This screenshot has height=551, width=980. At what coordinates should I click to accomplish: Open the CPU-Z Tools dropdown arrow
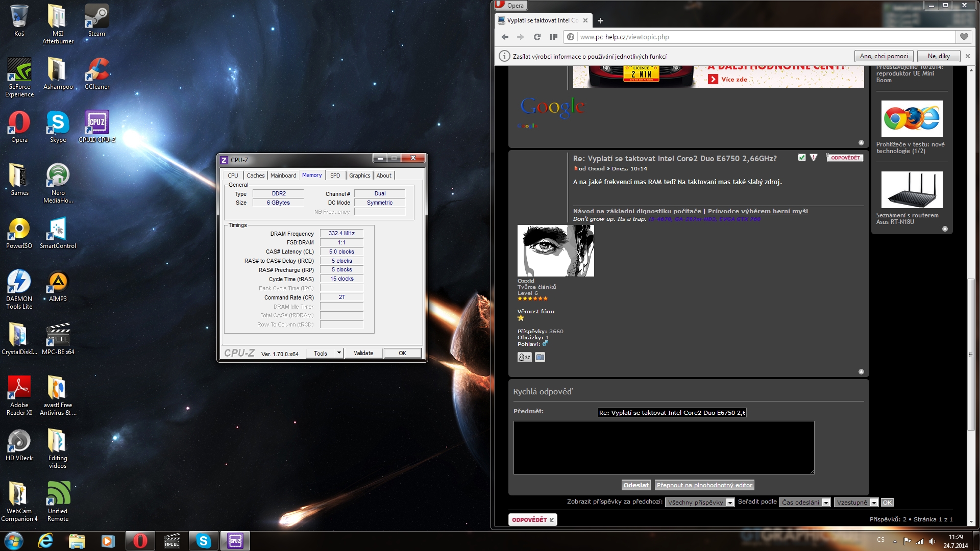339,353
